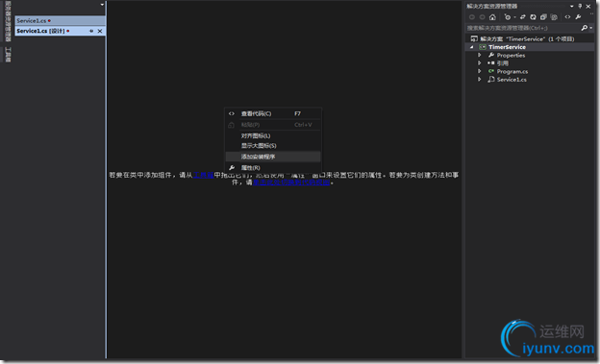Select Program.cs in Solution Explorer
600x364 pixels.
[x=512, y=71]
